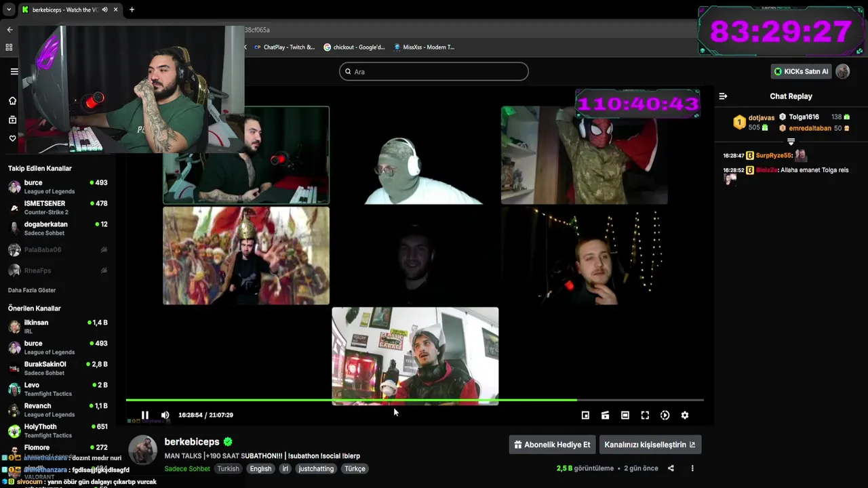Mute the video player volume

click(x=165, y=415)
